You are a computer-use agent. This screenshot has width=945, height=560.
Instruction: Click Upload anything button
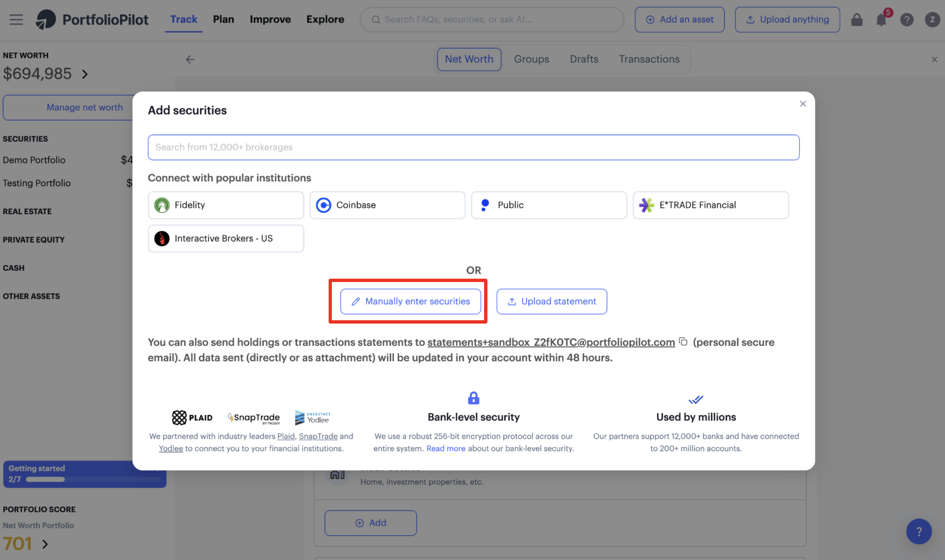coord(787,20)
